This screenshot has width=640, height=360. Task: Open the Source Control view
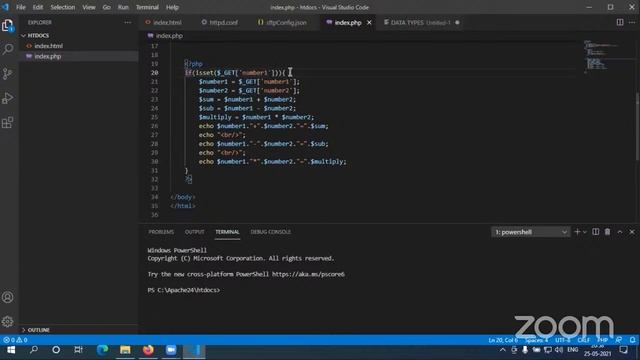8,73
